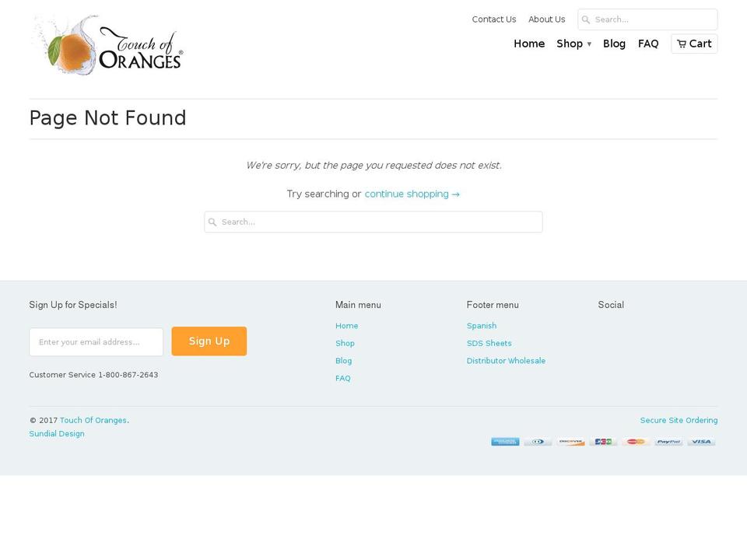The height and width of the screenshot is (560, 747).
Task: Open Blog in top navigation
Action: coord(614,44)
